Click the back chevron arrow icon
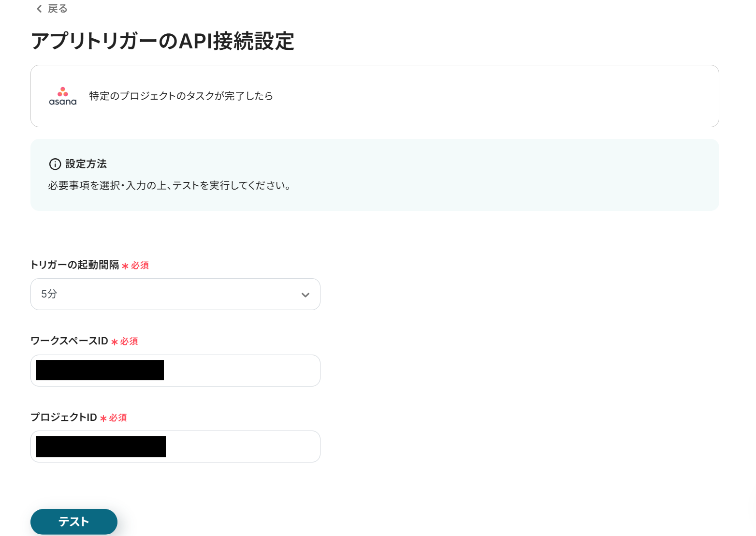 click(x=39, y=9)
